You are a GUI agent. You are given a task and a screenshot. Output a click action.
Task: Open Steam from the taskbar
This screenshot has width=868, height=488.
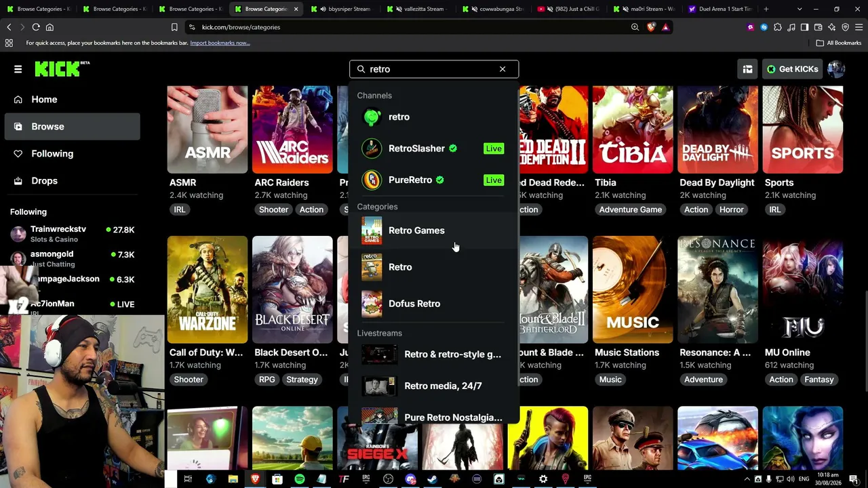[x=432, y=479]
